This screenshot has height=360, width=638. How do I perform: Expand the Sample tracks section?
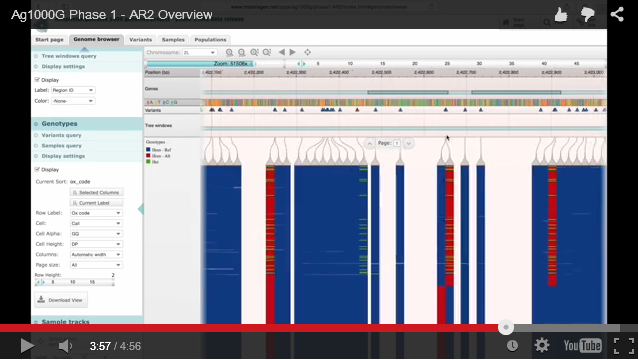tap(87, 321)
